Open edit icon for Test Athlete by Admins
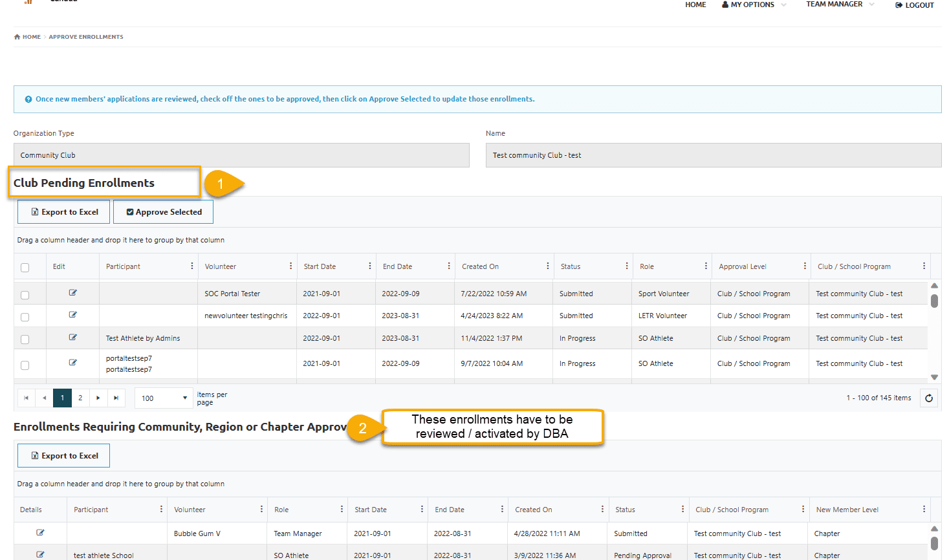 tap(73, 338)
